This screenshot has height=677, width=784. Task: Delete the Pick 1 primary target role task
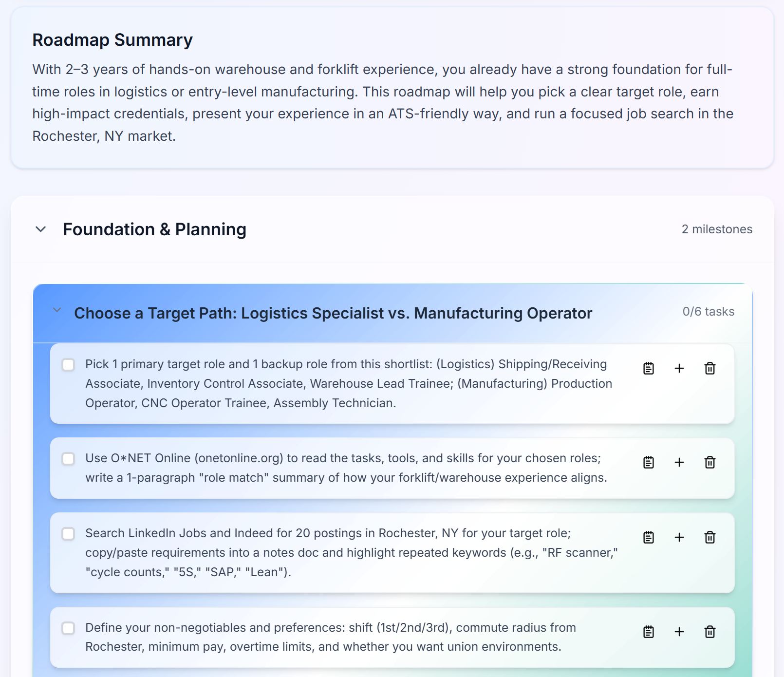point(710,368)
